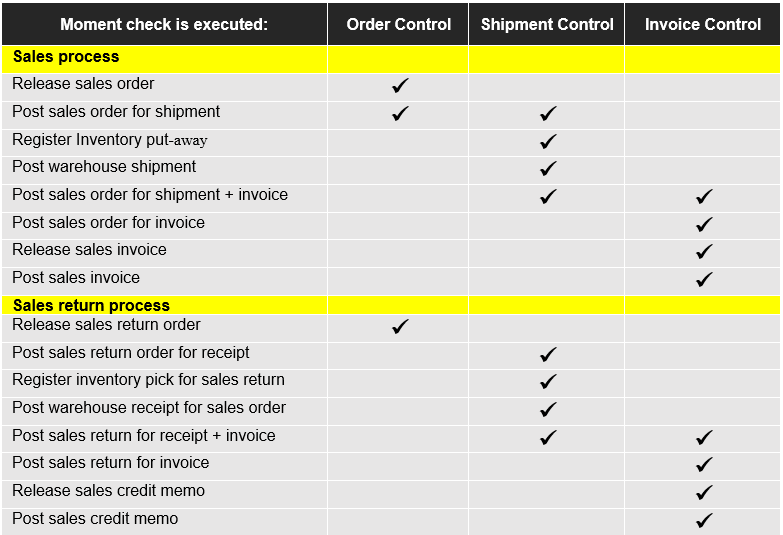Screen dimensions: 783x535
Task: Click the Order Control column header
Action: click(x=398, y=24)
